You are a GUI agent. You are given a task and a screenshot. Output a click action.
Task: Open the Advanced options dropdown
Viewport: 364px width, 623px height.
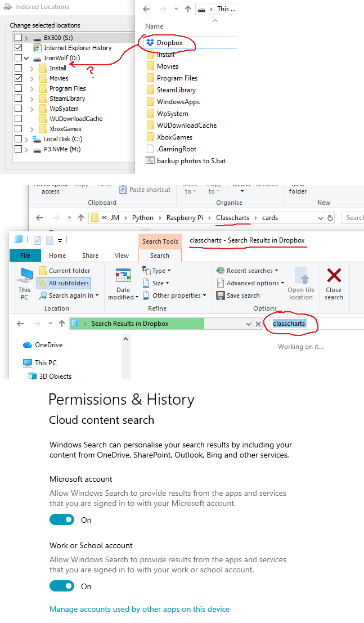pos(251,283)
